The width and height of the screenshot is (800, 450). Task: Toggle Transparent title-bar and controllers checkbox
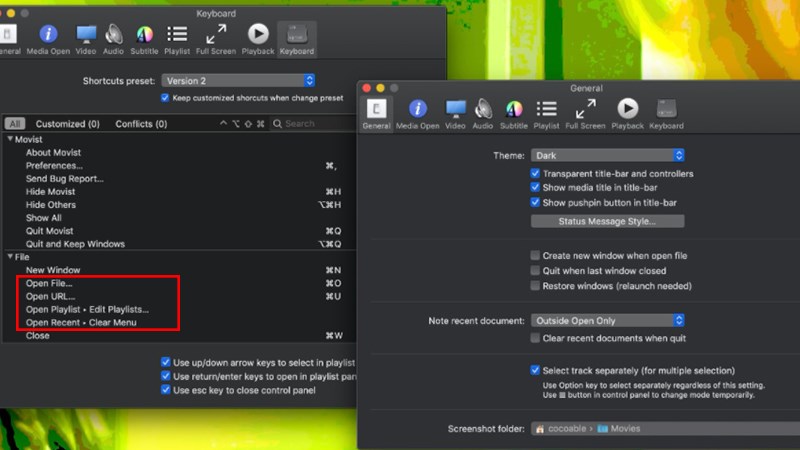tap(536, 174)
